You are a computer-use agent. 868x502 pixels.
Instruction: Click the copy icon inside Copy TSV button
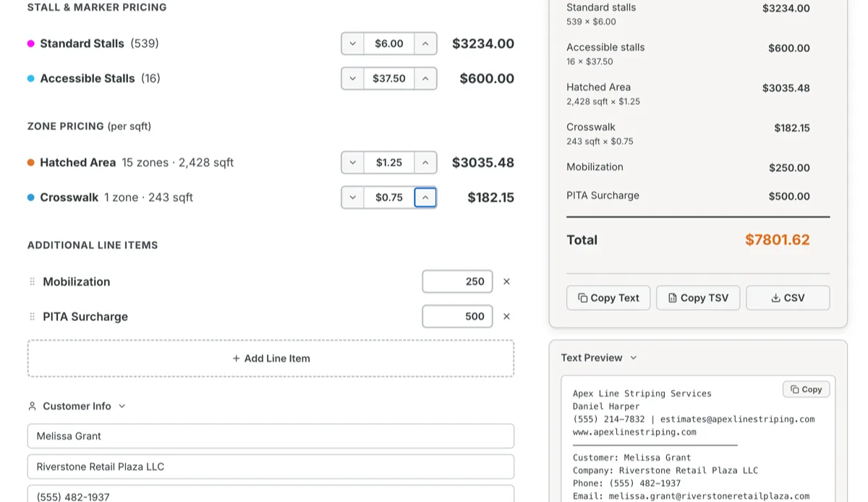click(671, 297)
